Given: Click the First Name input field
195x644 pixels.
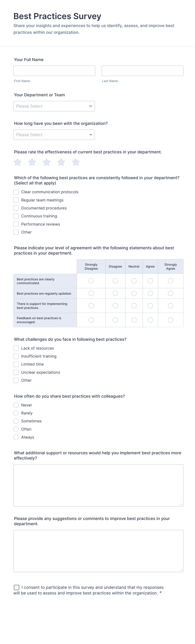Looking at the screenshot, I should (x=55, y=71).
